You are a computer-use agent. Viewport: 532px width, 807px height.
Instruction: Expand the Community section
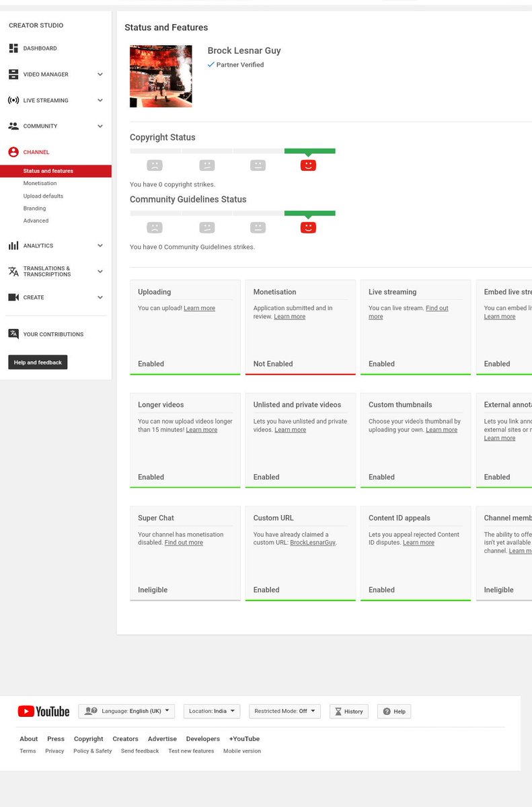tap(100, 126)
